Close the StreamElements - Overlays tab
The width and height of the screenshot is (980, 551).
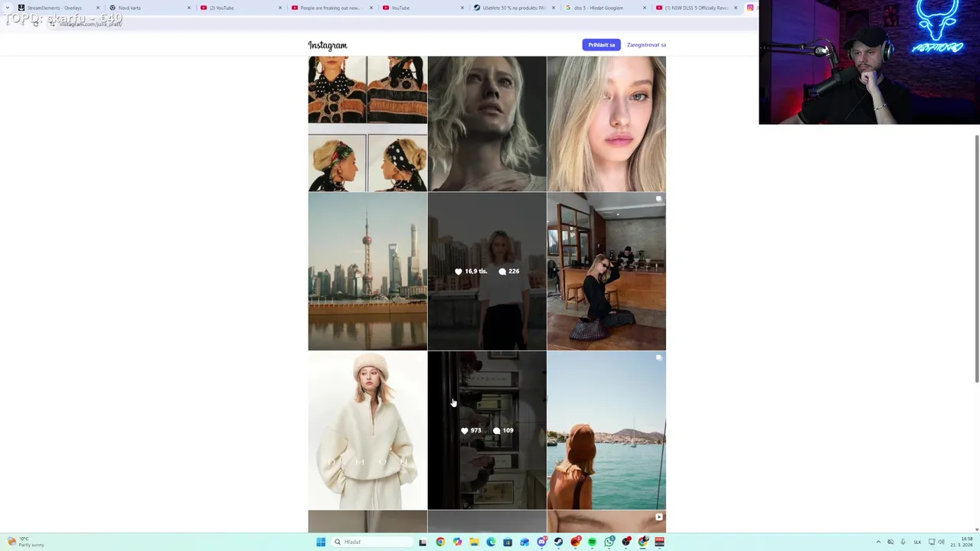coord(98,8)
